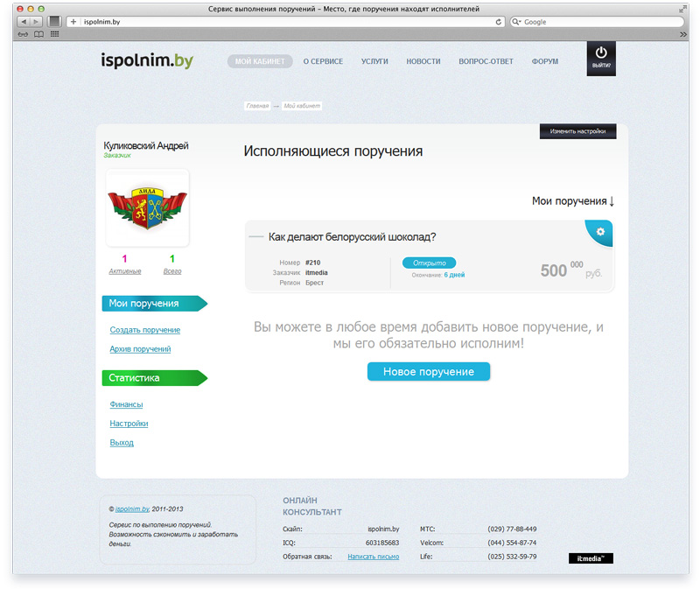This screenshot has width=700, height=589.
Task: Click the Safari back arrow button
Action: 24,21
